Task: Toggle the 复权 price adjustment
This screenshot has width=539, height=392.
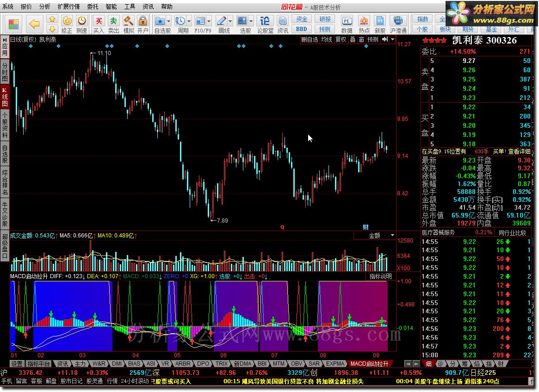Action: (x=341, y=39)
